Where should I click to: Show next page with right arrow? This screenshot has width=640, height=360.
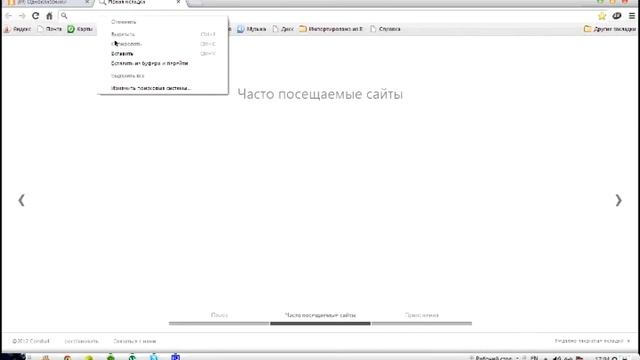[618, 200]
